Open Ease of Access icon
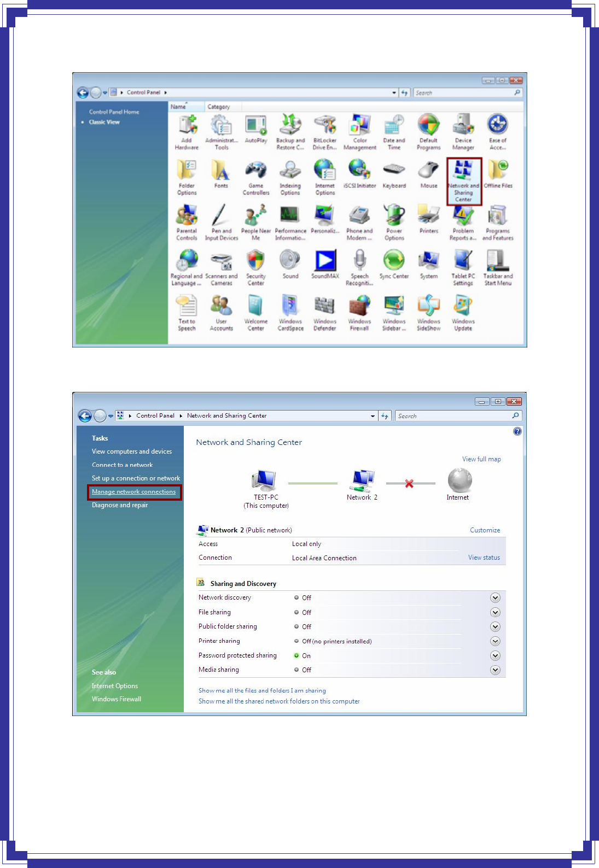This screenshot has height=868, width=599. pos(497,132)
